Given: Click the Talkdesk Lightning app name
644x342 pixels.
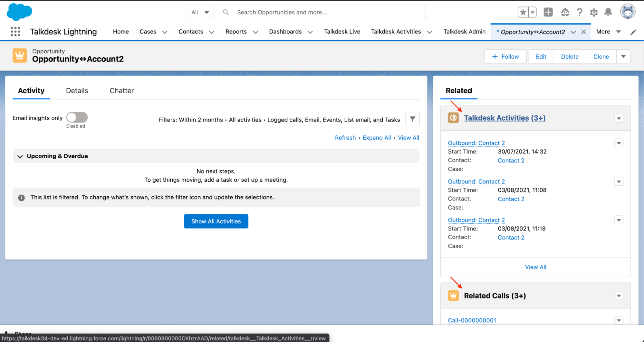Looking at the screenshot, I should 63,32.
